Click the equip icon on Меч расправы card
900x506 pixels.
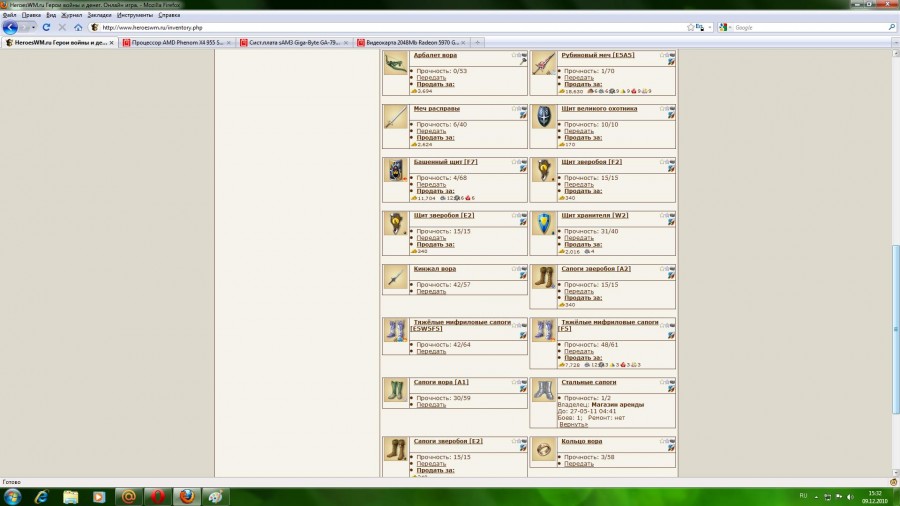523,115
